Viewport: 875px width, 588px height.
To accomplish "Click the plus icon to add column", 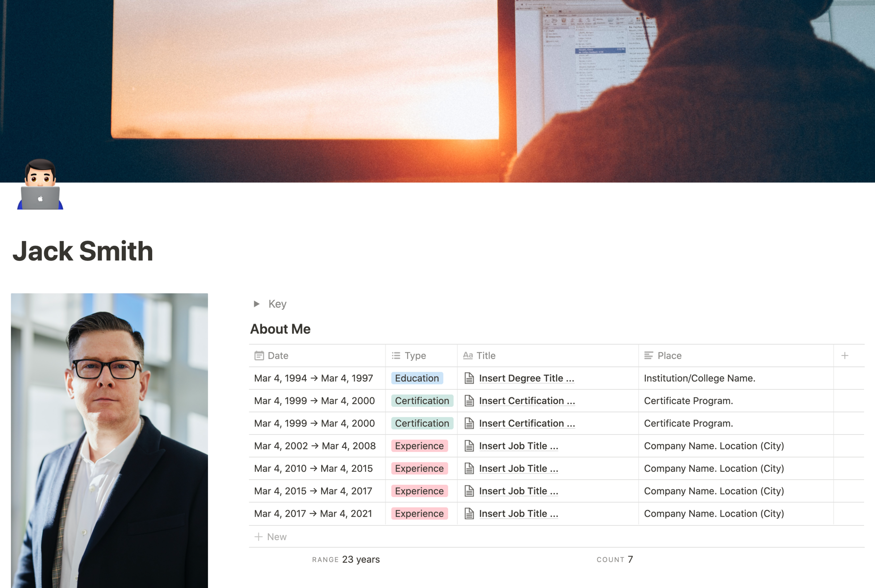I will tap(845, 355).
